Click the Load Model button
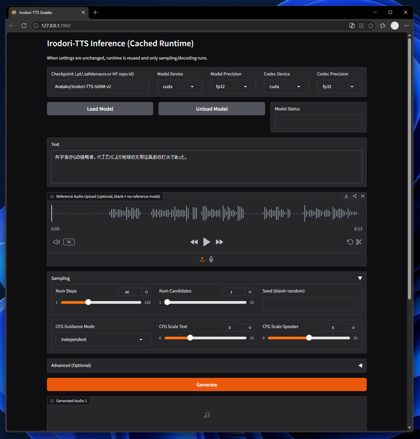 click(x=100, y=109)
